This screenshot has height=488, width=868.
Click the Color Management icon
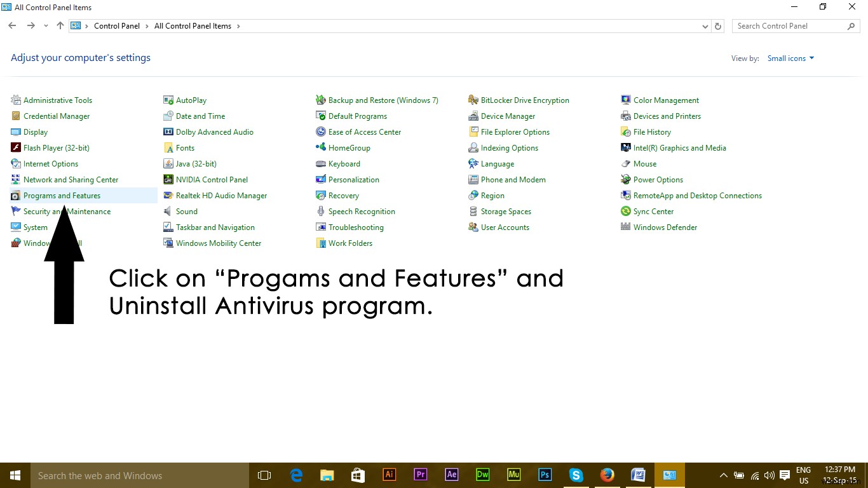(626, 100)
